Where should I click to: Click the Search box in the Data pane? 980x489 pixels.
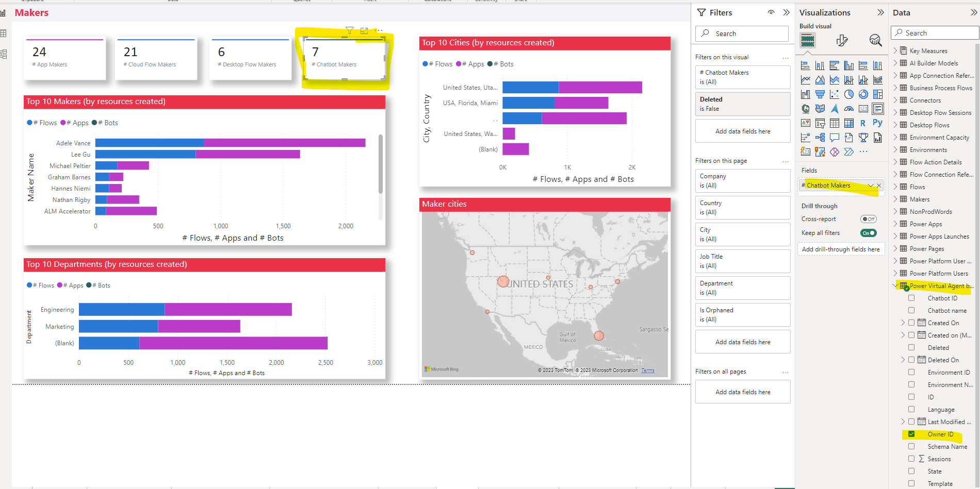pyautogui.click(x=935, y=32)
